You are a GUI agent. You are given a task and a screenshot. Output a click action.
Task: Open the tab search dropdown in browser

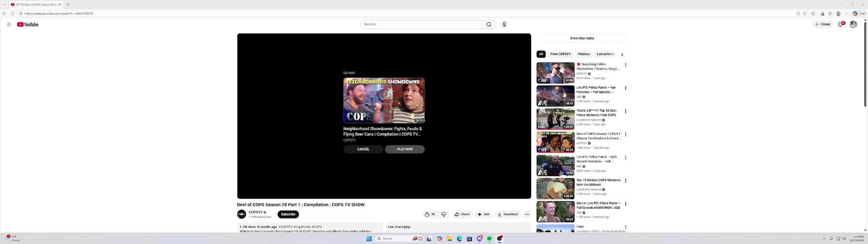click(x=4, y=4)
